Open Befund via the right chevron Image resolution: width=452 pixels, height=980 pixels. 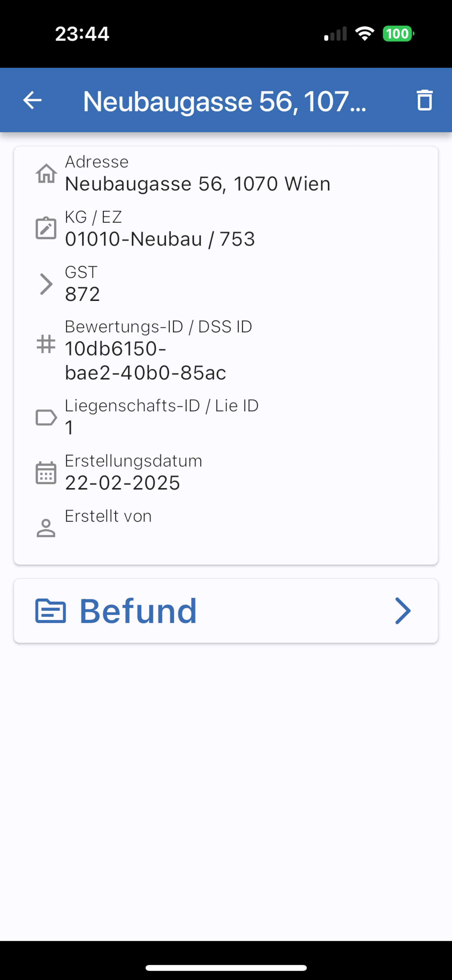pyautogui.click(x=403, y=611)
